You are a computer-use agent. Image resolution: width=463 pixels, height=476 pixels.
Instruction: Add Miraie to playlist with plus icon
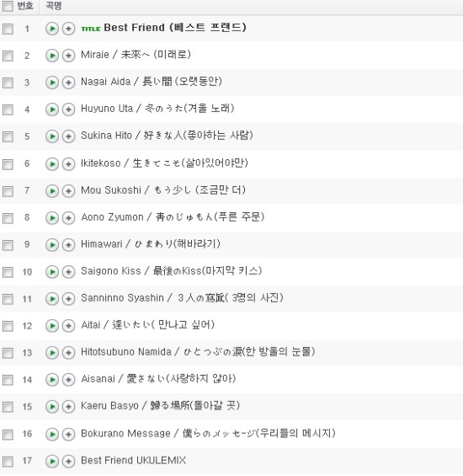click(68, 56)
